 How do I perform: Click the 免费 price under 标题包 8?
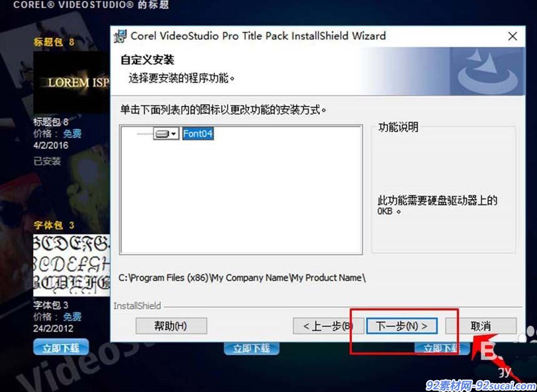pos(72,133)
